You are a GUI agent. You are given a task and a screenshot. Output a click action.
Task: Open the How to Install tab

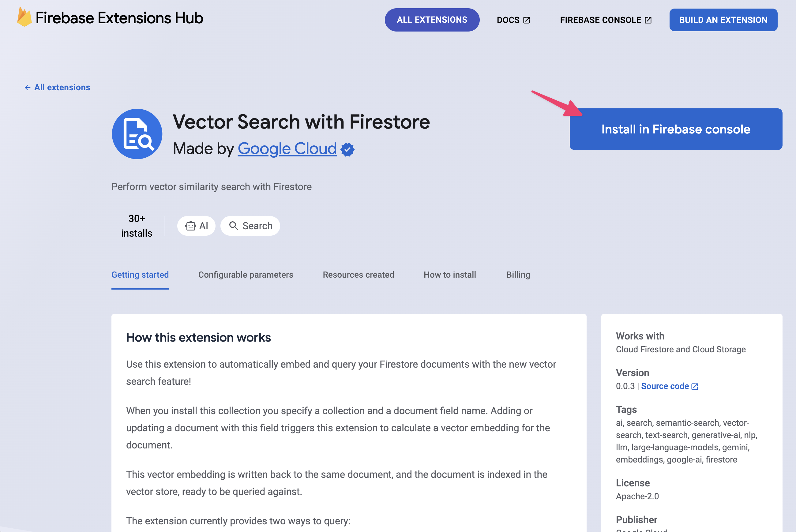click(x=449, y=275)
